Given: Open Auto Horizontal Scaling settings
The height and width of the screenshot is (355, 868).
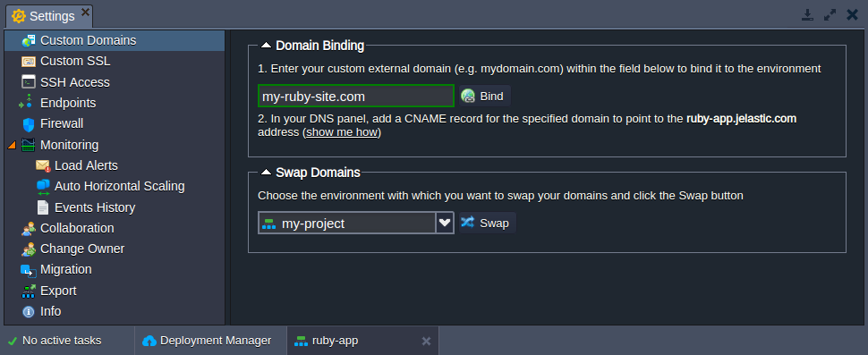Looking at the screenshot, I should (x=115, y=186).
